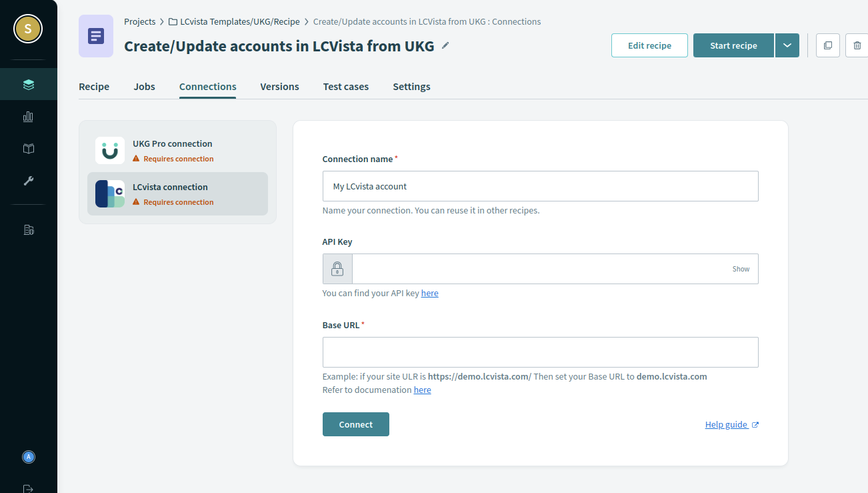Click the Connect button
The image size is (868, 493).
click(x=355, y=424)
